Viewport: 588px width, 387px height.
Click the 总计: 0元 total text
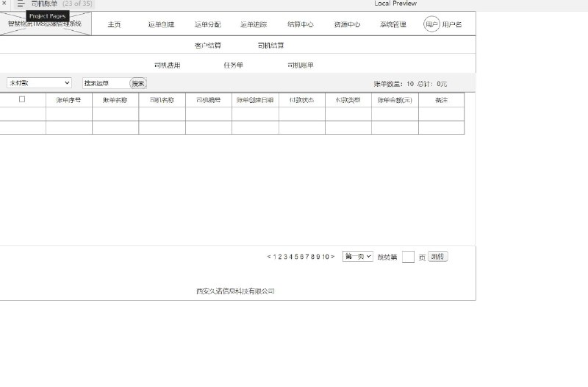coord(432,84)
